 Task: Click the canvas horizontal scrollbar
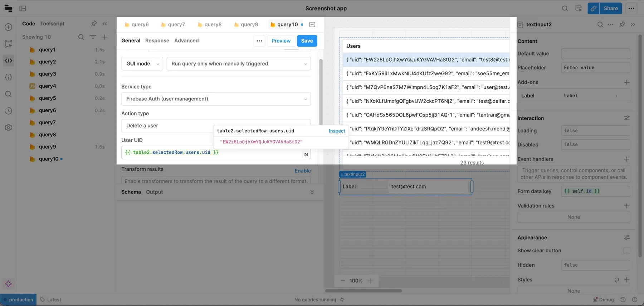[363, 291]
